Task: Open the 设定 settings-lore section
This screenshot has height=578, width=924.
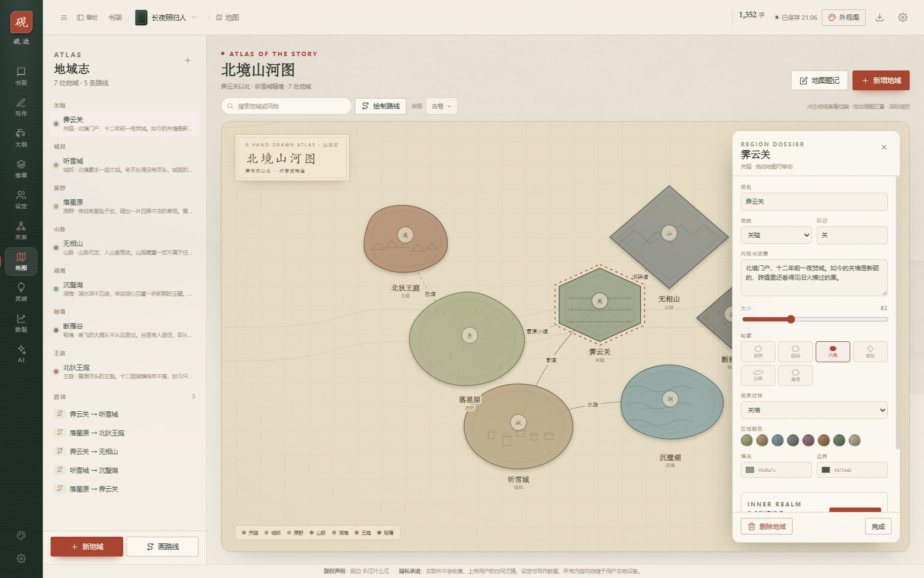Action: pyautogui.click(x=21, y=199)
